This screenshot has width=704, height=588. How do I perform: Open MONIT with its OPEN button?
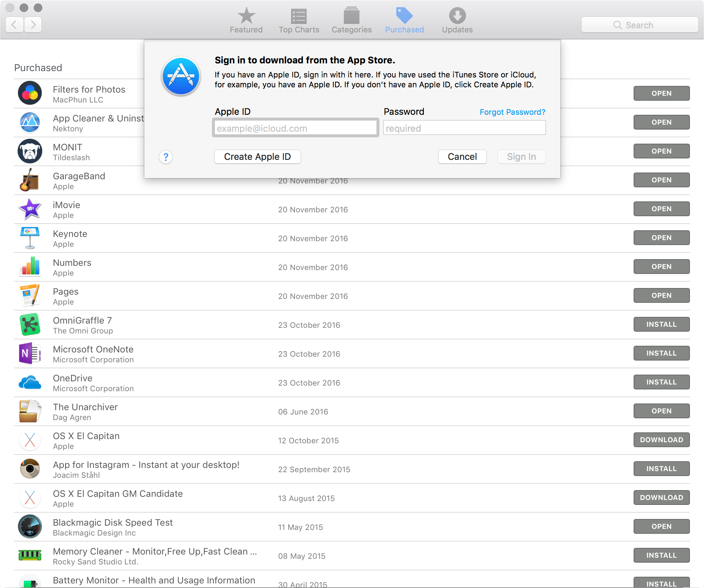(661, 151)
